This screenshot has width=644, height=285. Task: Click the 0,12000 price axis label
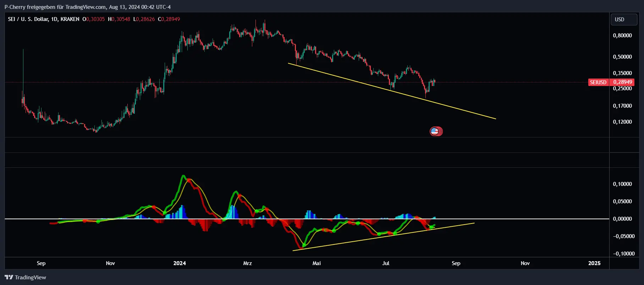tap(622, 122)
